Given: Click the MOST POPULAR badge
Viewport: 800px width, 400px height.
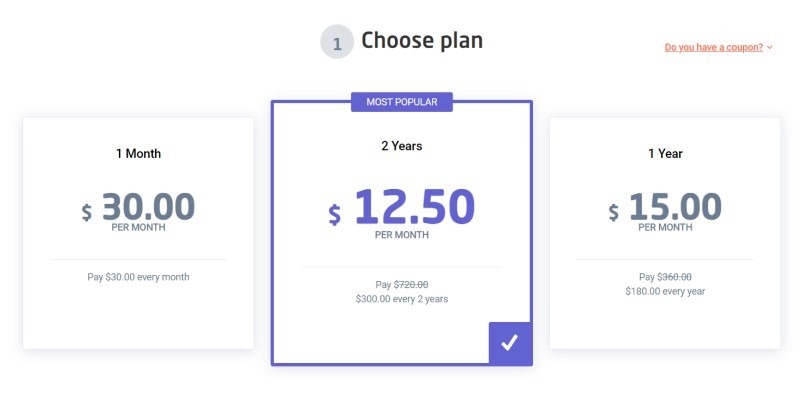Looking at the screenshot, I should click(x=402, y=101).
